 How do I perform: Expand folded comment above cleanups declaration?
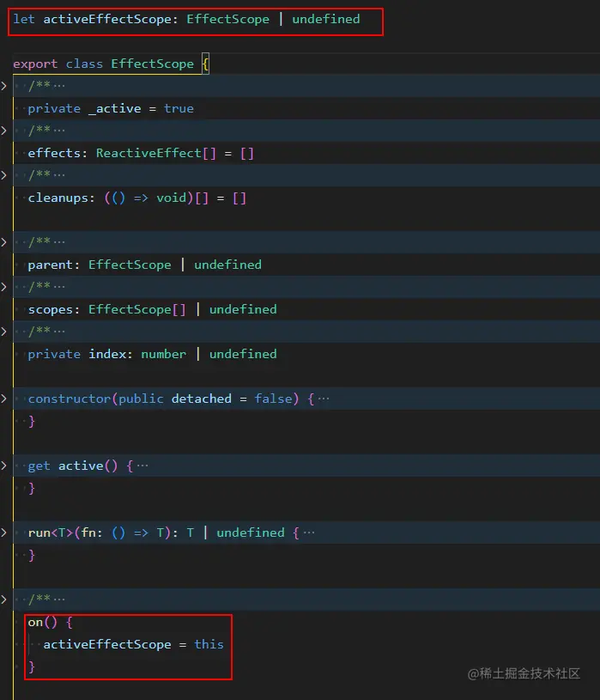coord(4,175)
